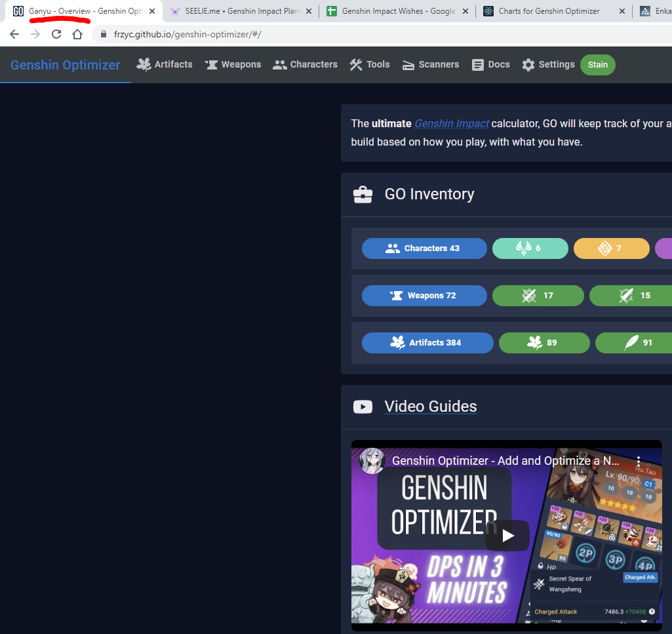This screenshot has height=634, width=672.
Task: Click the Artifacts flower icon in the navbar
Action: (x=143, y=64)
